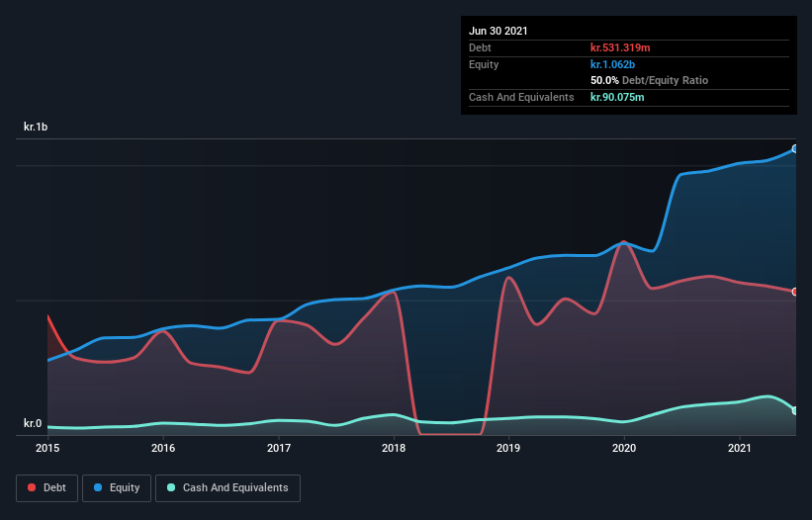812x520 pixels.
Task: Select the 2015 x-axis label
Action: 47,448
